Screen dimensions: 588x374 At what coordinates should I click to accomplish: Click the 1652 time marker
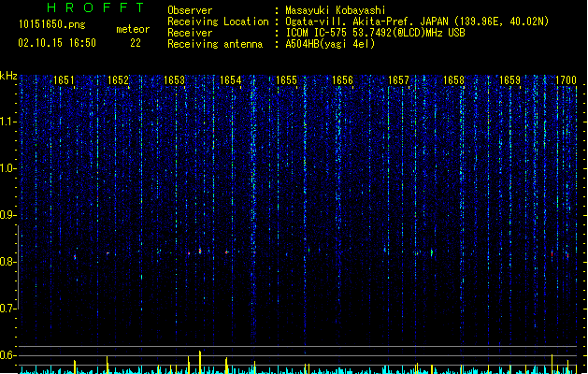(118, 80)
